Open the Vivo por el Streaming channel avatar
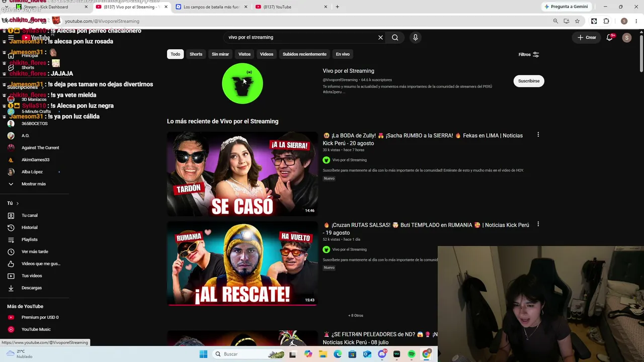644x362 pixels. pos(243,83)
